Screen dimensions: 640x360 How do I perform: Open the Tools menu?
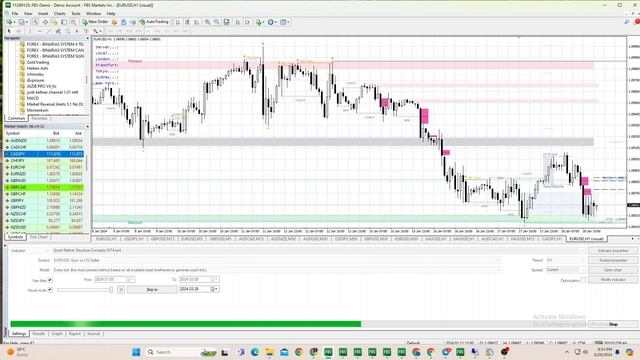[x=76, y=13]
